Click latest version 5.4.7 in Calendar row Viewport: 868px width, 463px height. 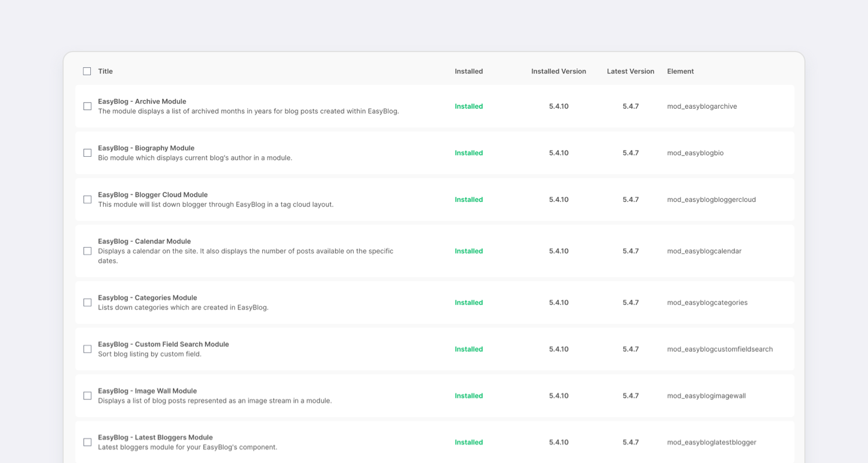(x=631, y=251)
